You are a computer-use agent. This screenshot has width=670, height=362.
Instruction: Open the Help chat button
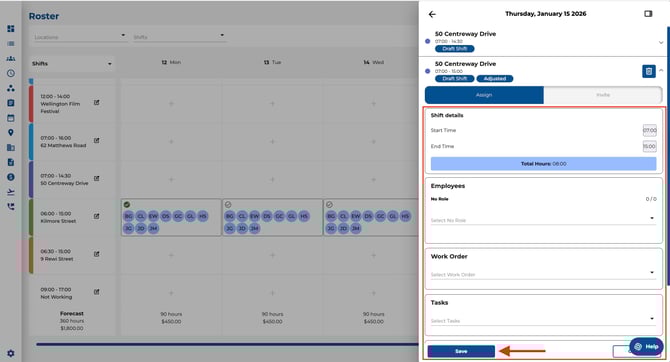point(646,346)
